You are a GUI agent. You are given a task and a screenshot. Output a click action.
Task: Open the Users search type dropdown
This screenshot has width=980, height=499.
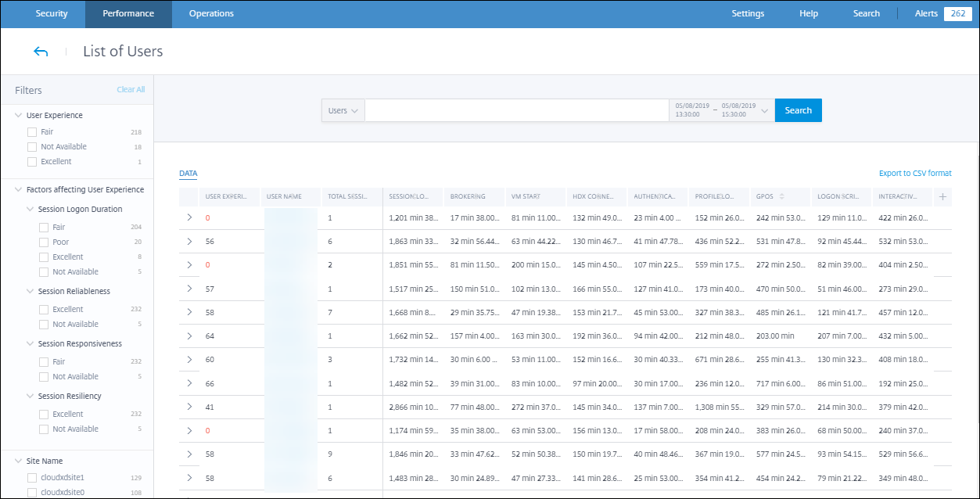(x=343, y=111)
